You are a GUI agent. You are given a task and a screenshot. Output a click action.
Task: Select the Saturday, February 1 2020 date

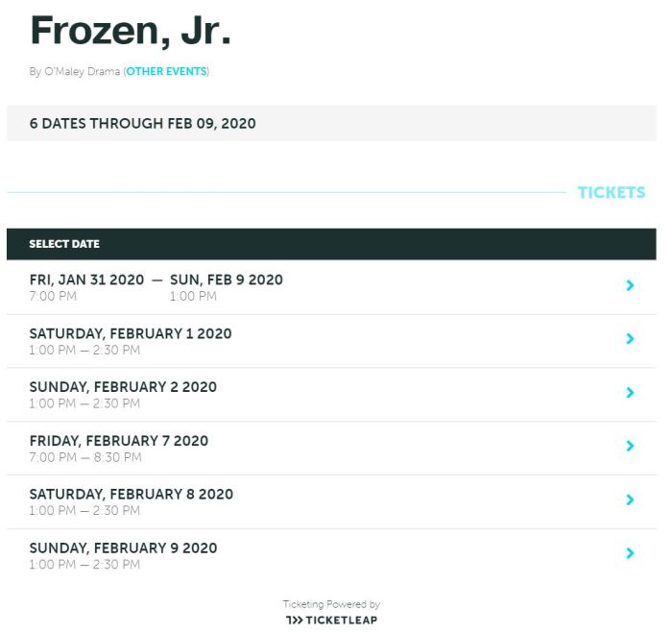(x=131, y=334)
